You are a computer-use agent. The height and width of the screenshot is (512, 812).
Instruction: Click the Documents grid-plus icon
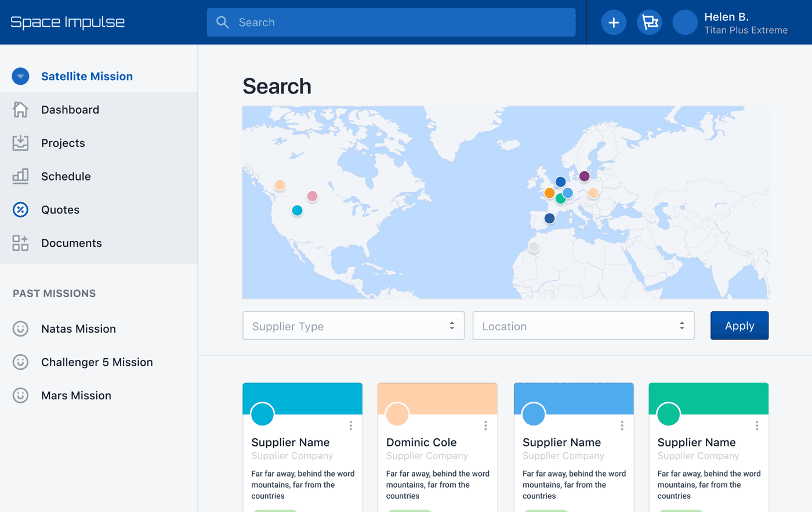click(x=20, y=243)
